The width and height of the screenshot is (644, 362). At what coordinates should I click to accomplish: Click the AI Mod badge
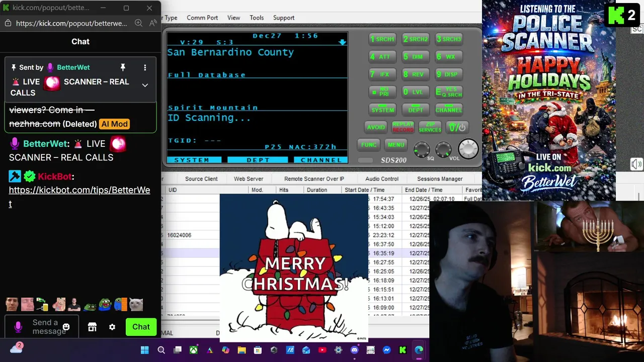tap(115, 124)
